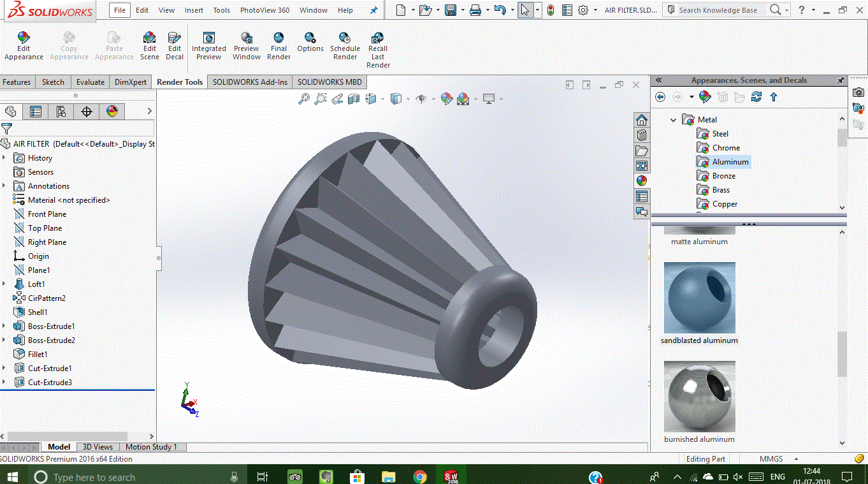Collapse the Metal folder
This screenshot has width=868, height=484.
tap(673, 120)
